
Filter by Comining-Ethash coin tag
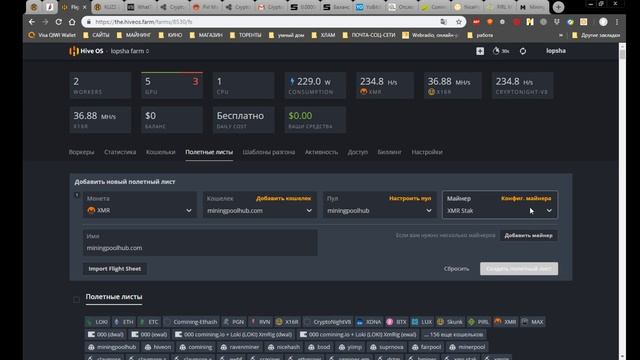(x=191, y=322)
